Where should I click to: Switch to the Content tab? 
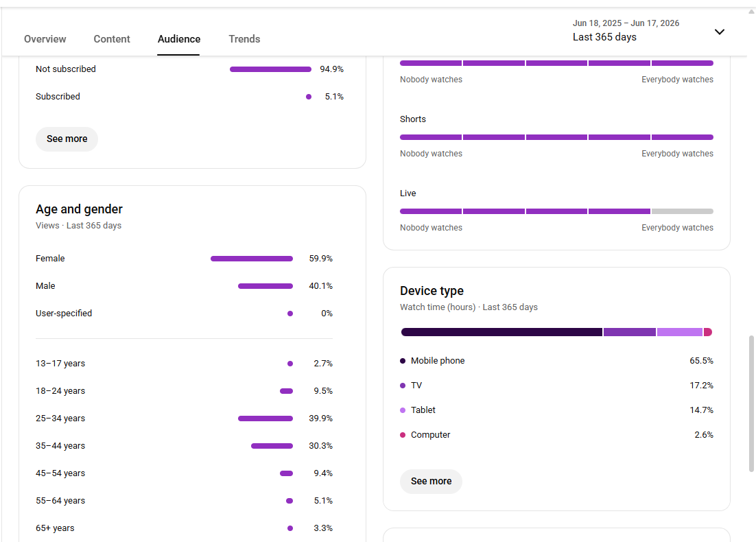tap(112, 39)
